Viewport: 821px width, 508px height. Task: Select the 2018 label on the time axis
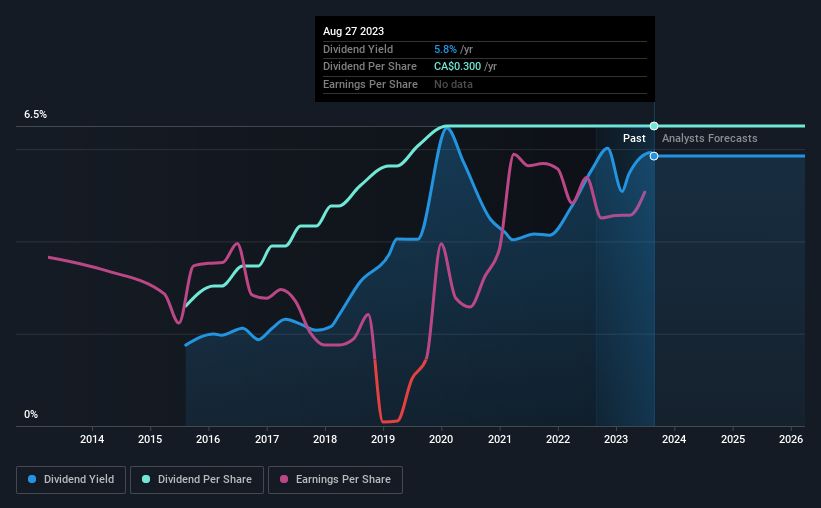325,439
